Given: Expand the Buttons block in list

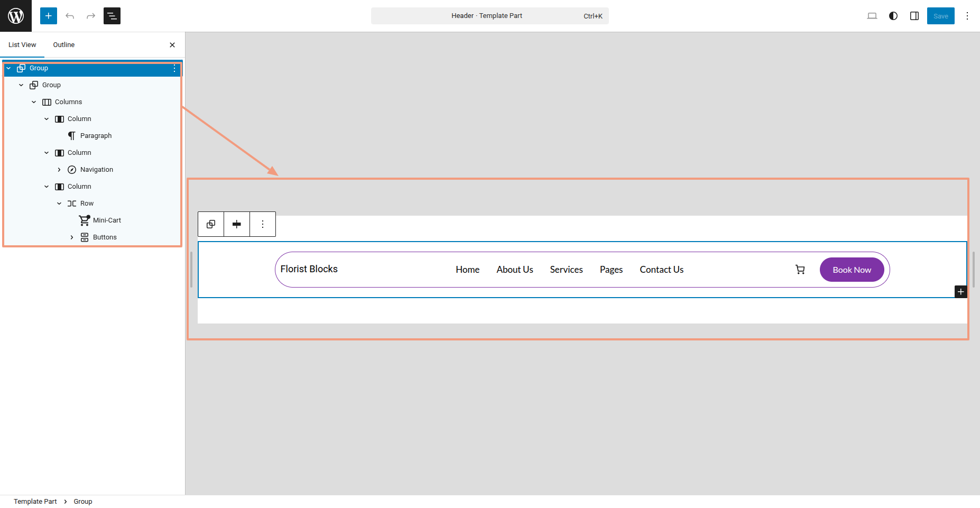Looking at the screenshot, I should point(72,237).
